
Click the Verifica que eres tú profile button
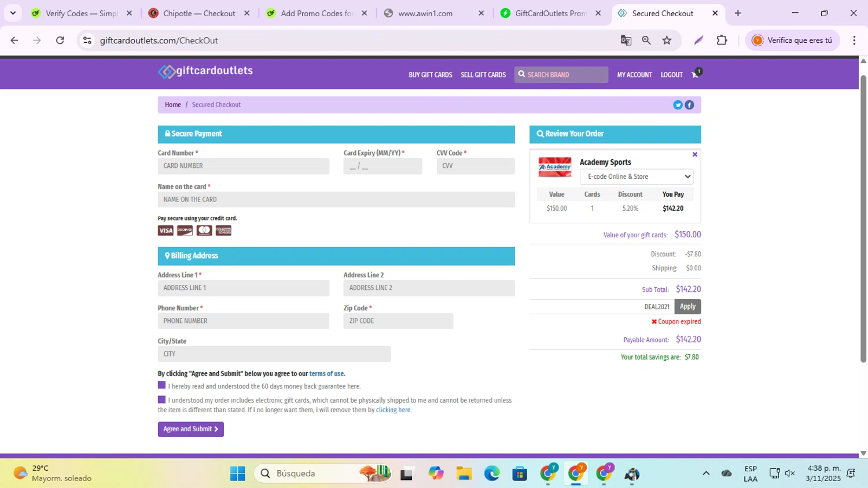point(792,40)
